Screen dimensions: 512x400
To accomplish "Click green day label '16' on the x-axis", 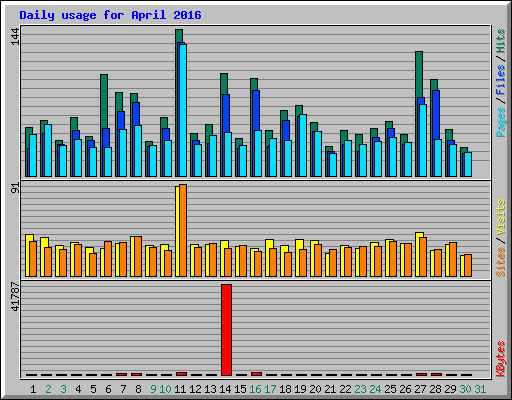I will (x=255, y=389).
